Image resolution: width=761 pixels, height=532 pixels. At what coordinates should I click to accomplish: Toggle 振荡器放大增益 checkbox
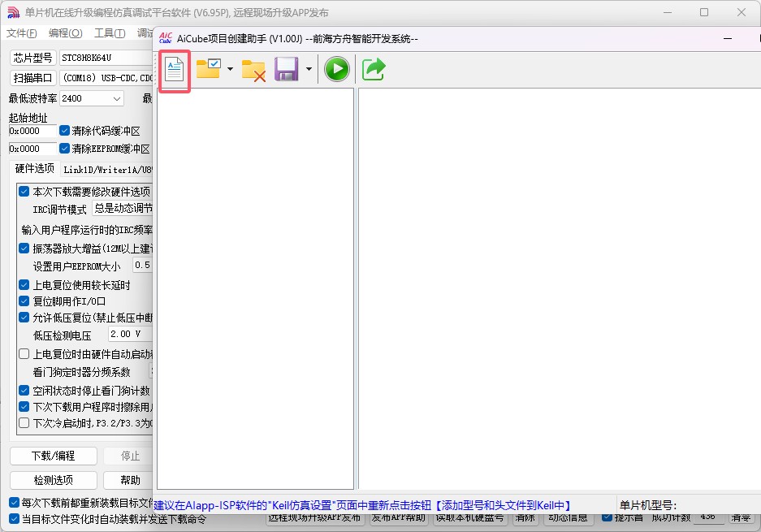click(x=24, y=248)
